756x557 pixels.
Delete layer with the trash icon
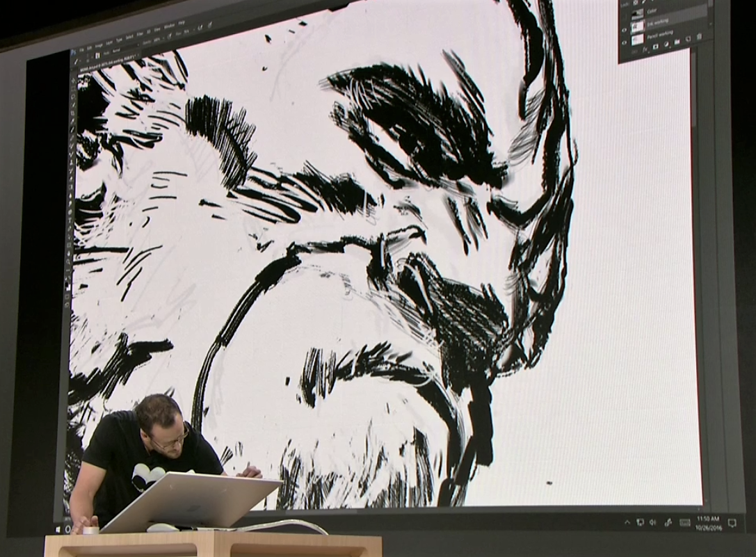699,37
